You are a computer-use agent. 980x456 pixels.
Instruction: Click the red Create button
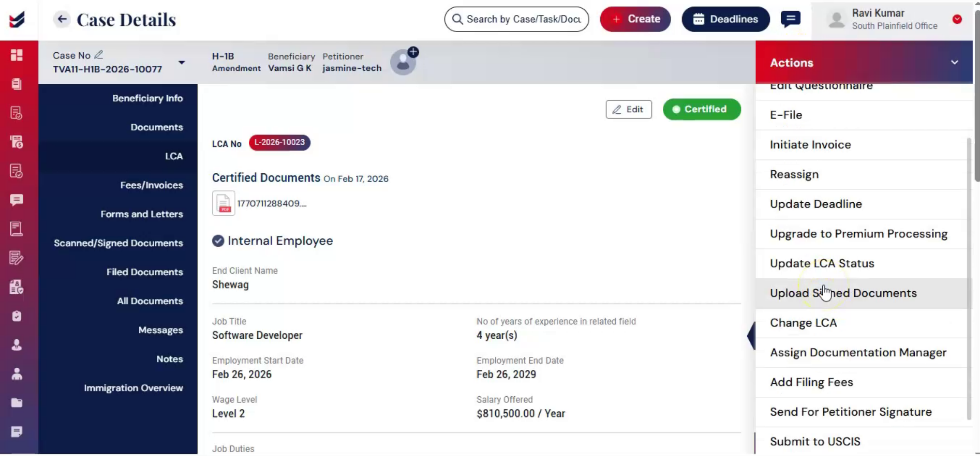(x=635, y=19)
